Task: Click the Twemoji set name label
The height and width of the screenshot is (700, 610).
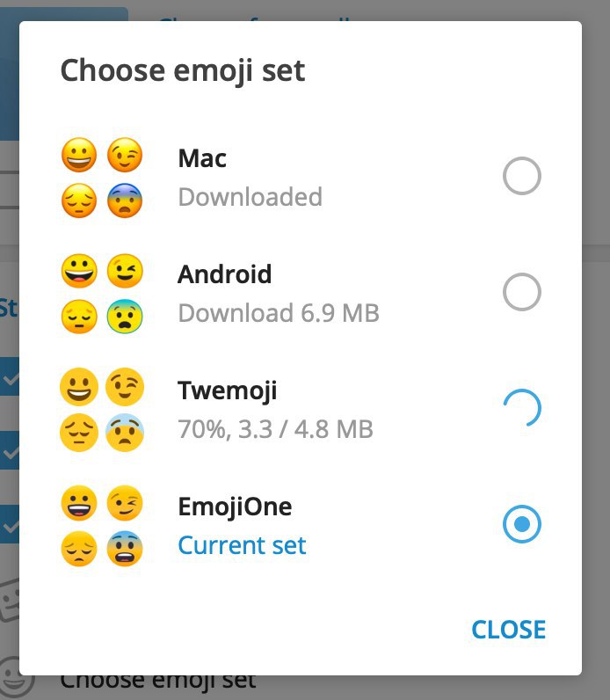Action: [x=228, y=390]
